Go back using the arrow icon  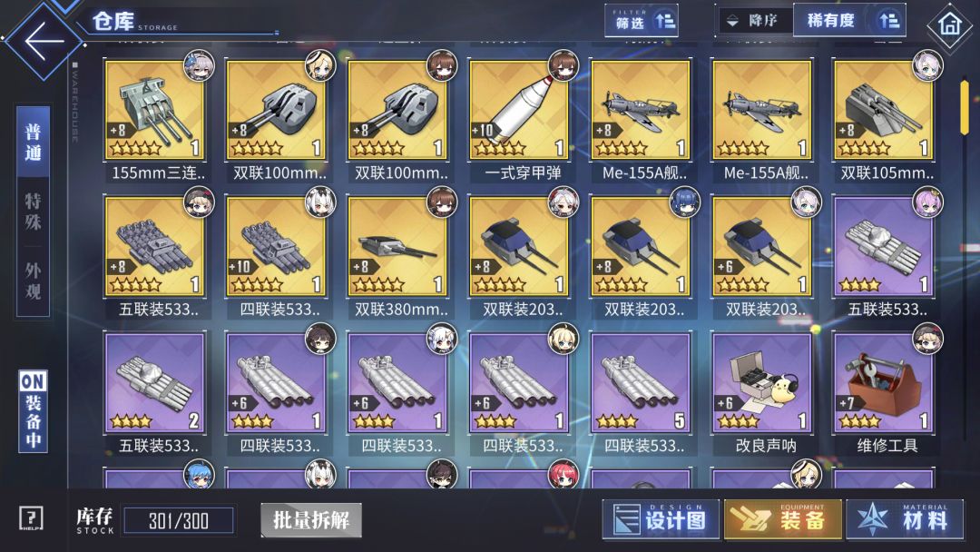tap(44, 41)
